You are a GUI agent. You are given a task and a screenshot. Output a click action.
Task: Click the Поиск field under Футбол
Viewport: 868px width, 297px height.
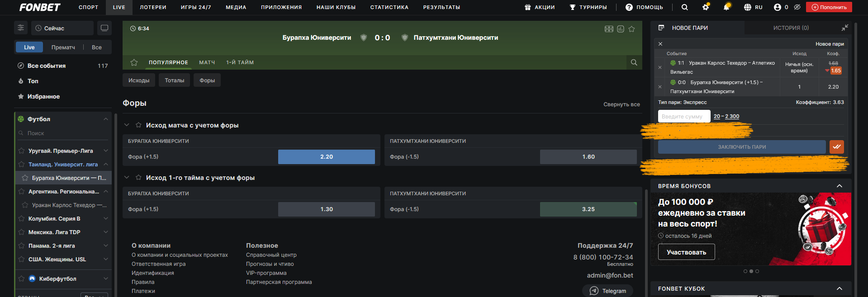click(x=63, y=133)
